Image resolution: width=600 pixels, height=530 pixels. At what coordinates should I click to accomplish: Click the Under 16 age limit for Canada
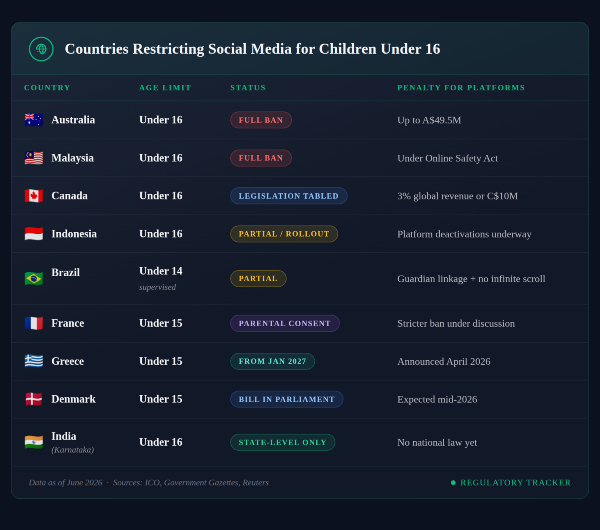click(161, 196)
